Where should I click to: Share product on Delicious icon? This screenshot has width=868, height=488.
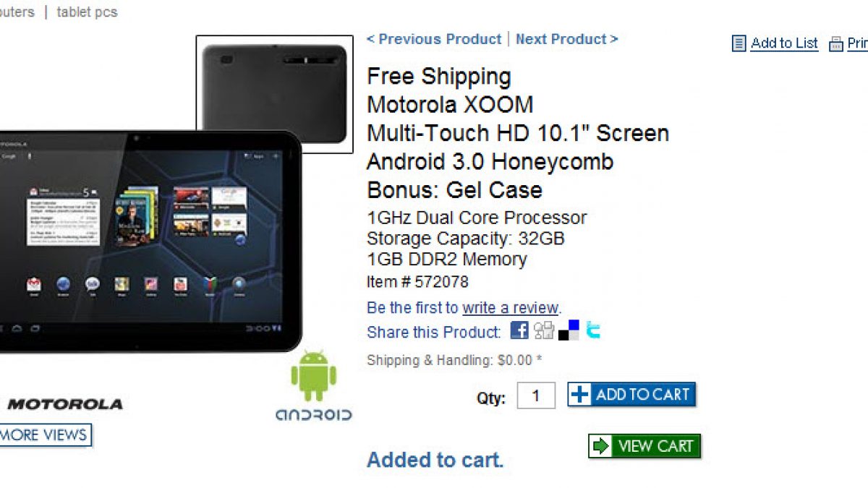[x=569, y=330]
